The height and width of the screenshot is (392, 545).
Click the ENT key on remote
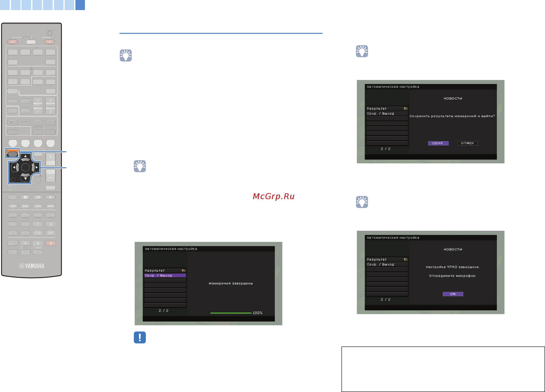51,233
